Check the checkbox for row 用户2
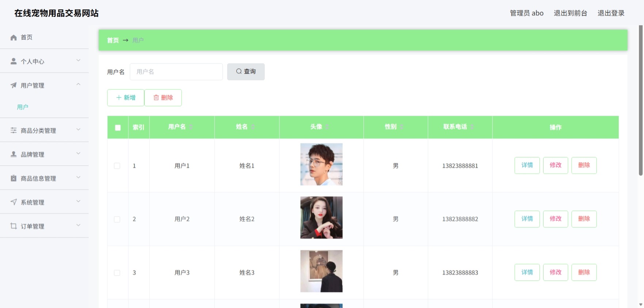This screenshot has height=308, width=644. point(117,219)
